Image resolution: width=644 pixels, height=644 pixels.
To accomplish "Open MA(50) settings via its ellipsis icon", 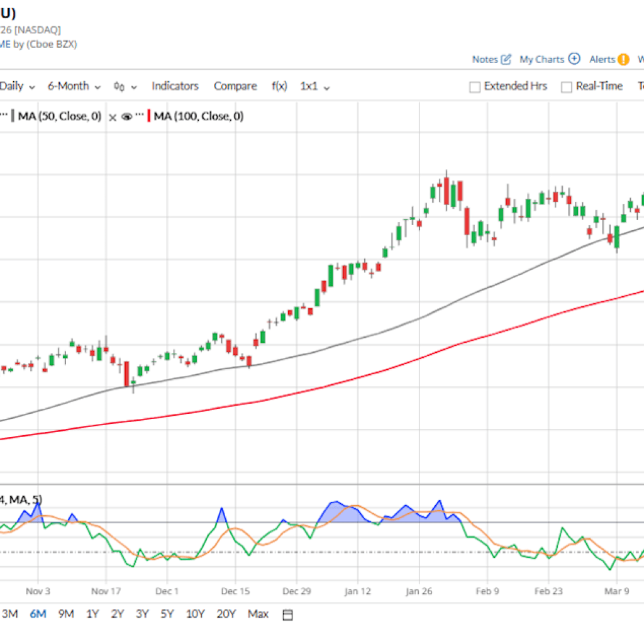I will [x=3, y=116].
